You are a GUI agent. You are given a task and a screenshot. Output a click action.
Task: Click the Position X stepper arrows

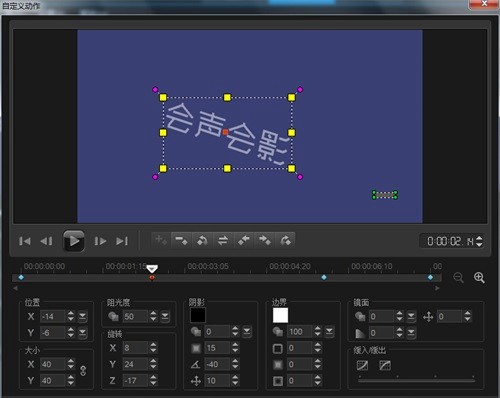tap(71, 316)
